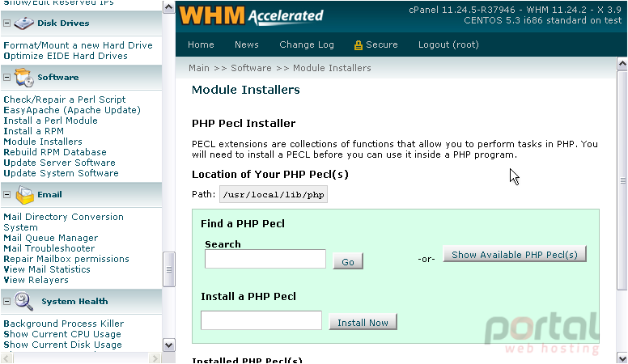Open Check/Repair a Perl Script
628x364 pixels.
(65, 99)
